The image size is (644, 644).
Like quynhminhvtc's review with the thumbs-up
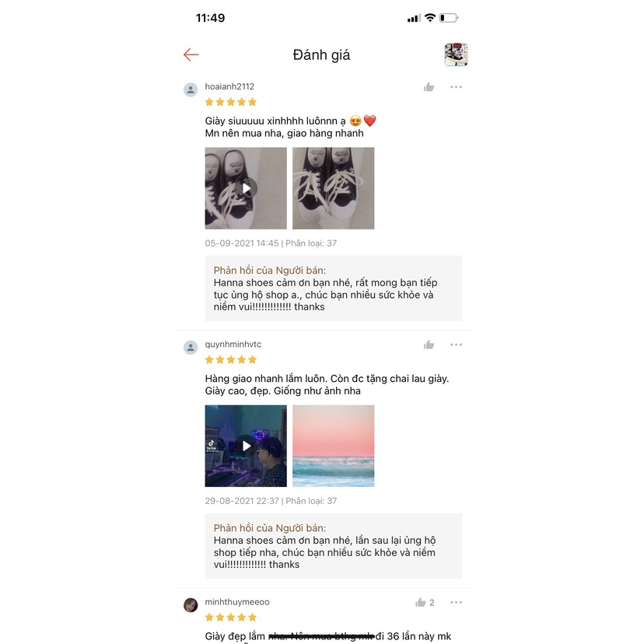tap(429, 345)
